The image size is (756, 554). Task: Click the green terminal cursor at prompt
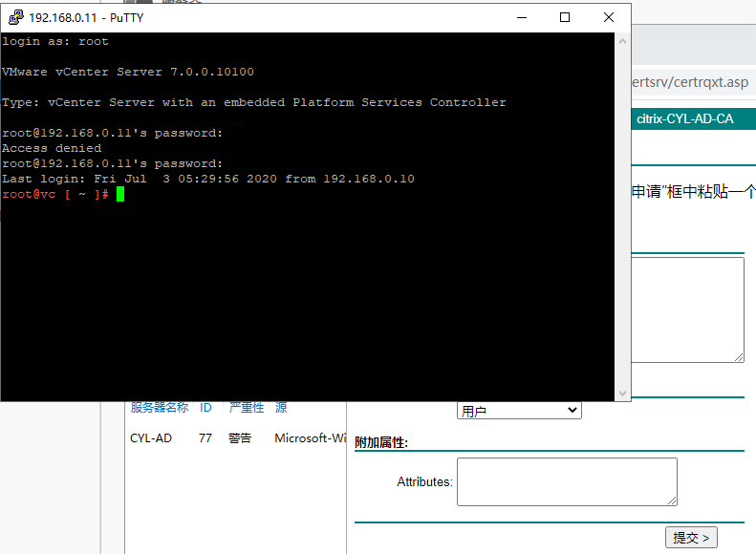pyautogui.click(x=120, y=195)
